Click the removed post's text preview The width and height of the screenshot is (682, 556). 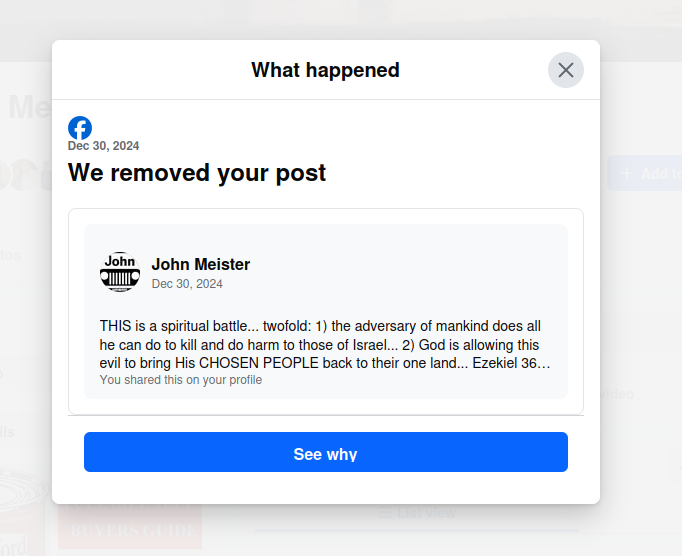pos(325,345)
